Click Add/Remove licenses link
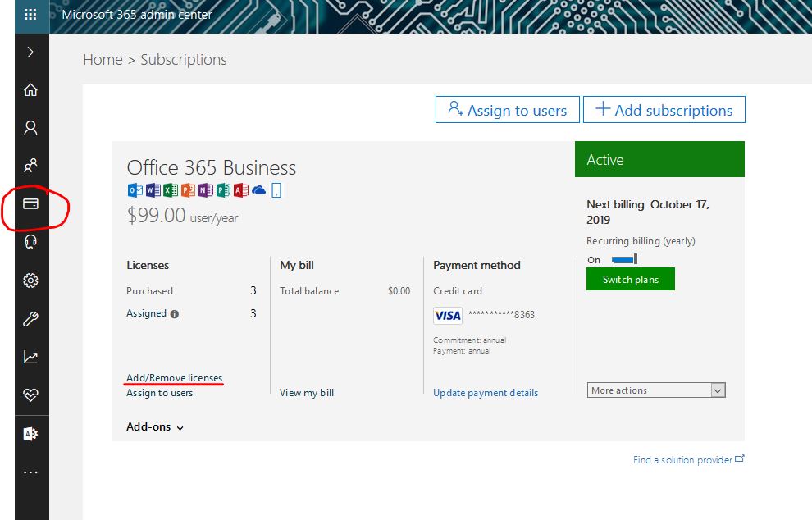 175,378
